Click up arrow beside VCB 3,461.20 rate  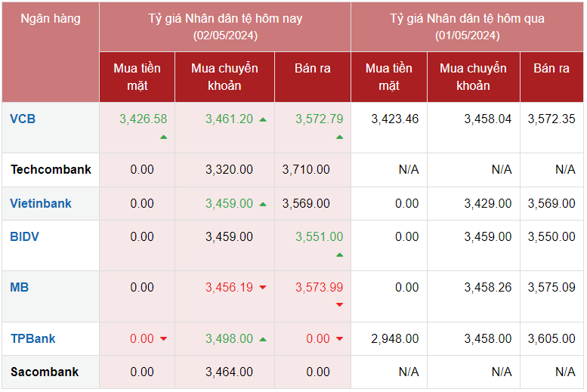click(x=263, y=119)
